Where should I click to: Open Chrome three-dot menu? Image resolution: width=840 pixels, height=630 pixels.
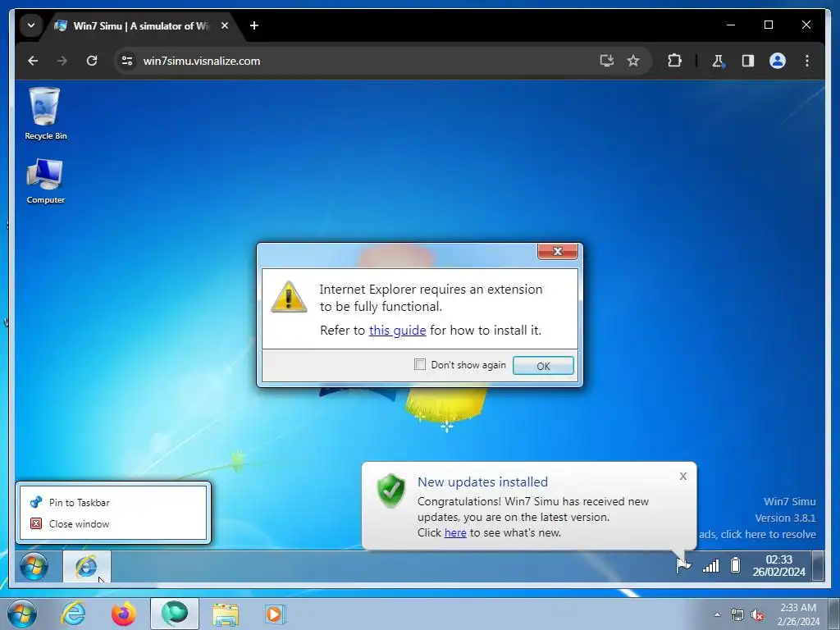point(807,61)
